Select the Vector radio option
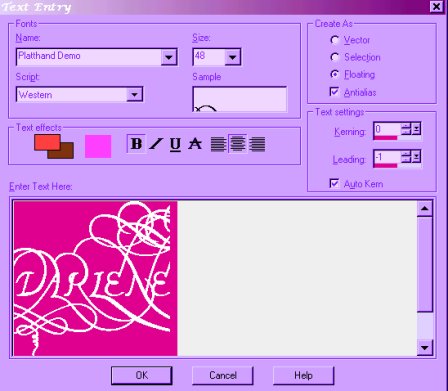The width and height of the screenshot is (448, 391). click(334, 40)
